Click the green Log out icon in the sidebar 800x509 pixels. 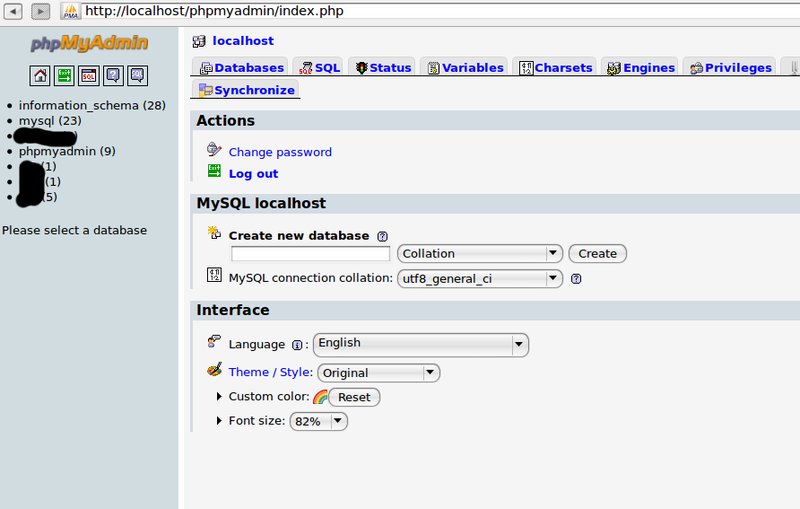tap(64, 75)
